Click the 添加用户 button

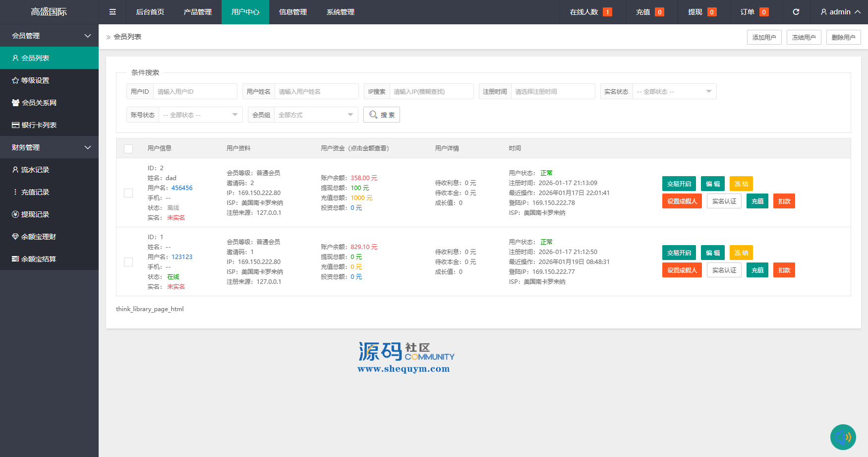(764, 37)
